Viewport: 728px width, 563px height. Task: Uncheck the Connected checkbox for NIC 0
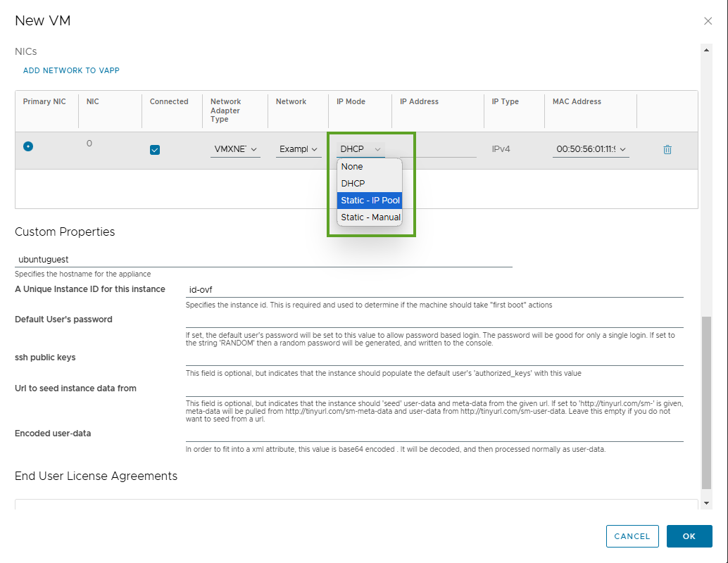(155, 149)
